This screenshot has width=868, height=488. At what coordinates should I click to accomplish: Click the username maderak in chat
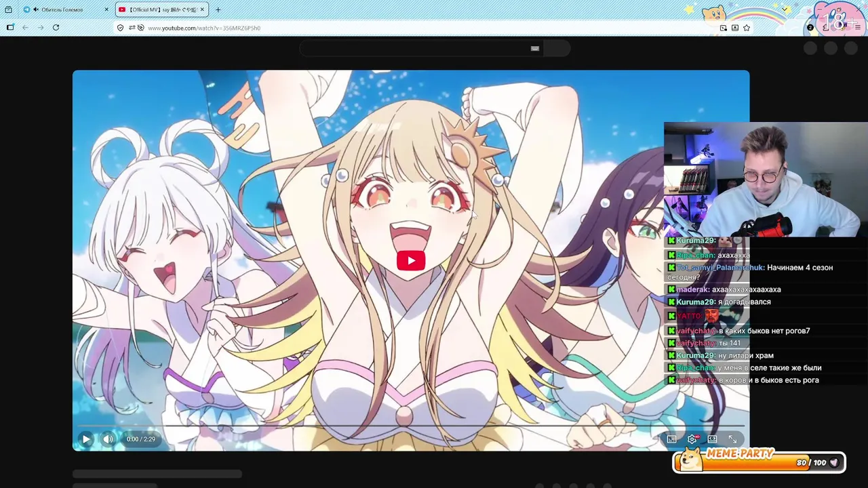tap(693, 289)
